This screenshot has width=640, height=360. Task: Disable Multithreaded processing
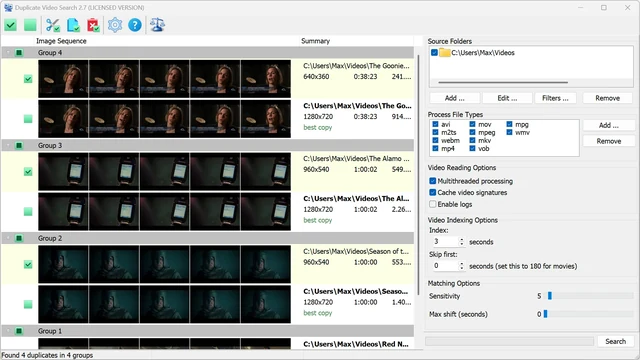tap(433, 181)
